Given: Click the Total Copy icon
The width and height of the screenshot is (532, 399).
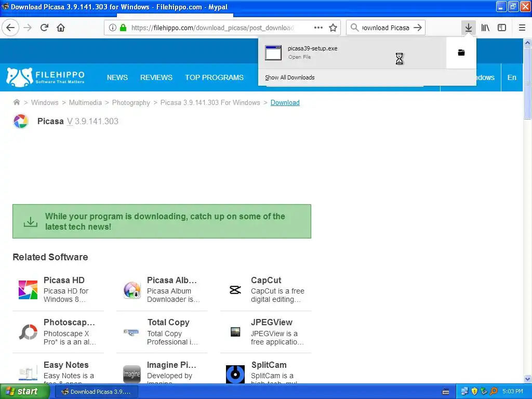Looking at the screenshot, I should (x=131, y=332).
